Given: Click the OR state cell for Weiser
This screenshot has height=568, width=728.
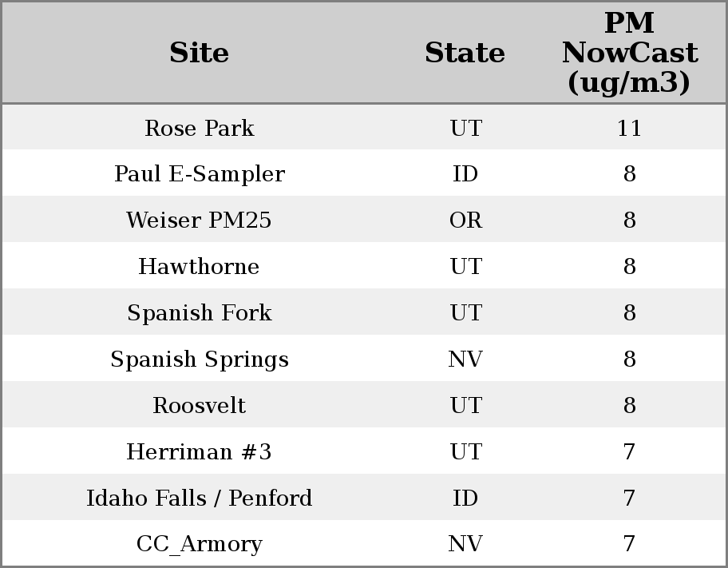Looking at the screenshot, I should (465, 220).
